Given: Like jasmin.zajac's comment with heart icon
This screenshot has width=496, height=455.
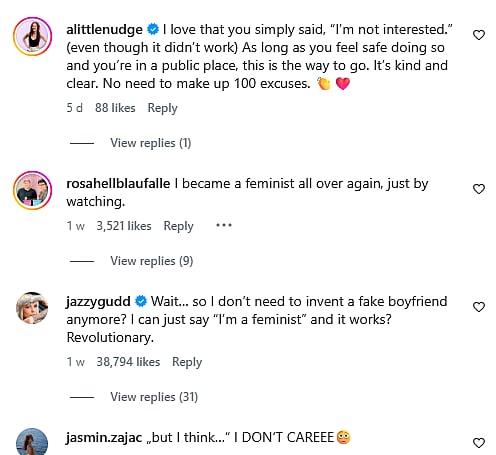Looking at the screenshot, I should (479, 443).
